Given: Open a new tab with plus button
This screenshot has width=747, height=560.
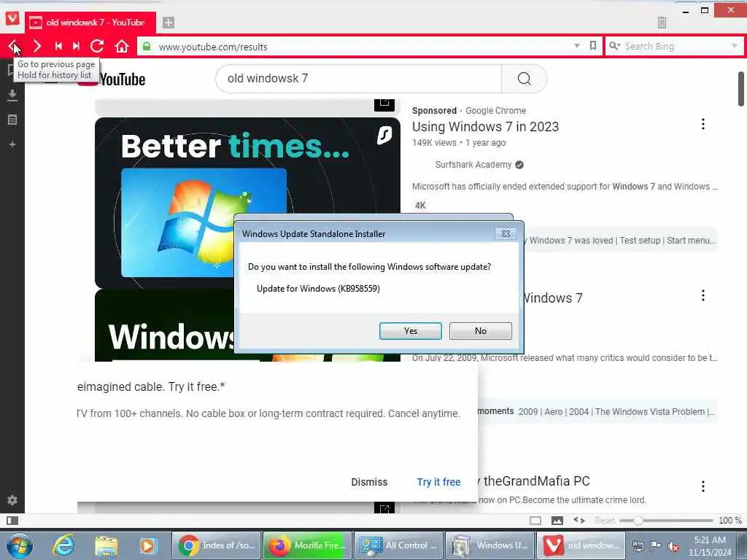Looking at the screenshot, I should [169, 23].
